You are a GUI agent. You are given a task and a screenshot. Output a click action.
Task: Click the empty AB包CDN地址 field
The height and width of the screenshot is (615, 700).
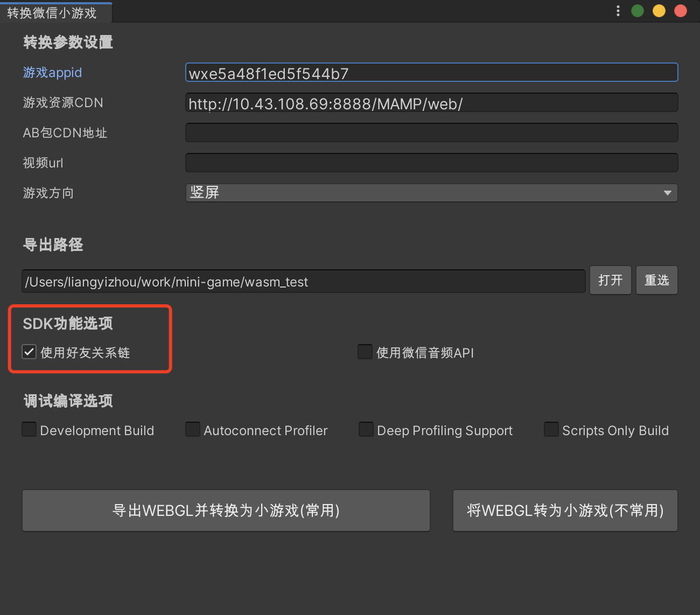click(x=431, y=132)
